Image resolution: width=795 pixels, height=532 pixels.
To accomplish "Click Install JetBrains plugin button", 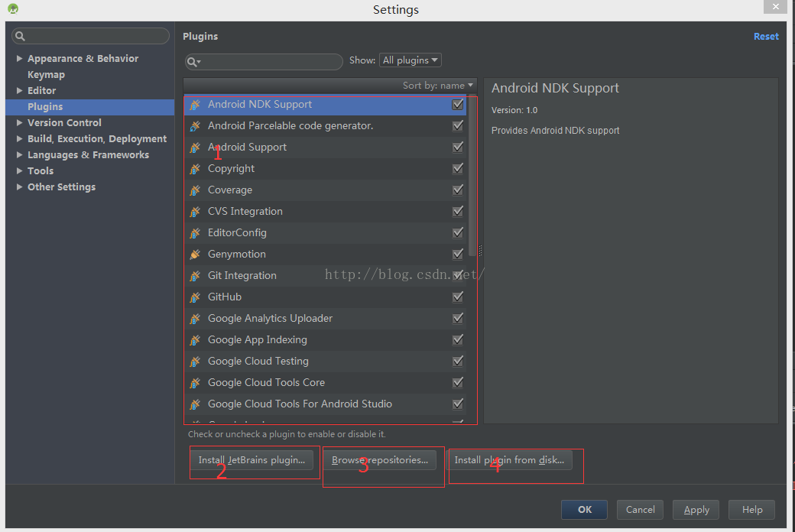I will coord(251,460).
